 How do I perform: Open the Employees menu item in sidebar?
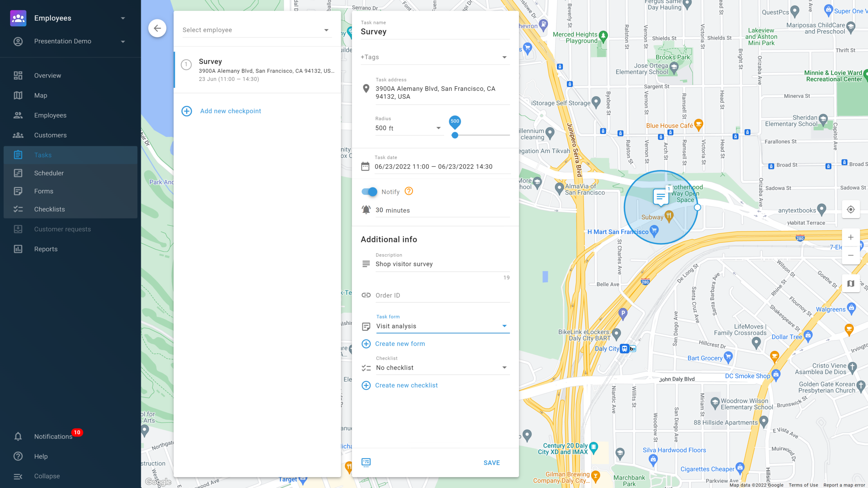tap(50, 115)
